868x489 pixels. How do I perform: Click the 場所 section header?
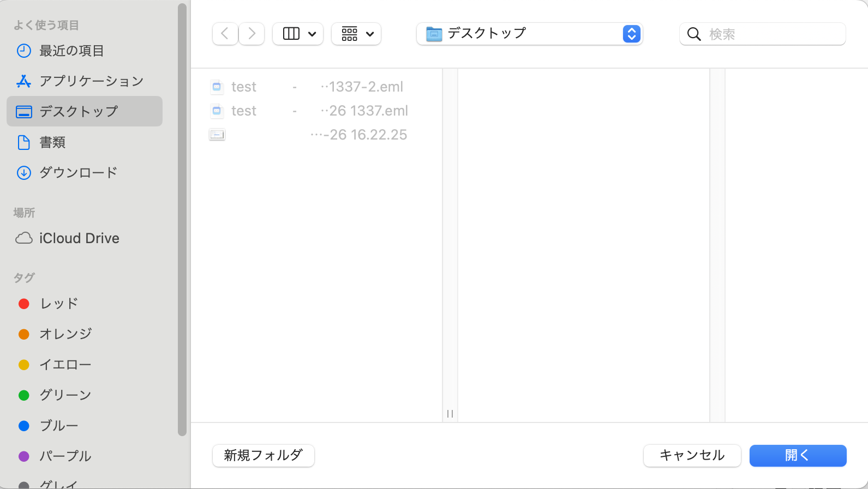point(24,213)
